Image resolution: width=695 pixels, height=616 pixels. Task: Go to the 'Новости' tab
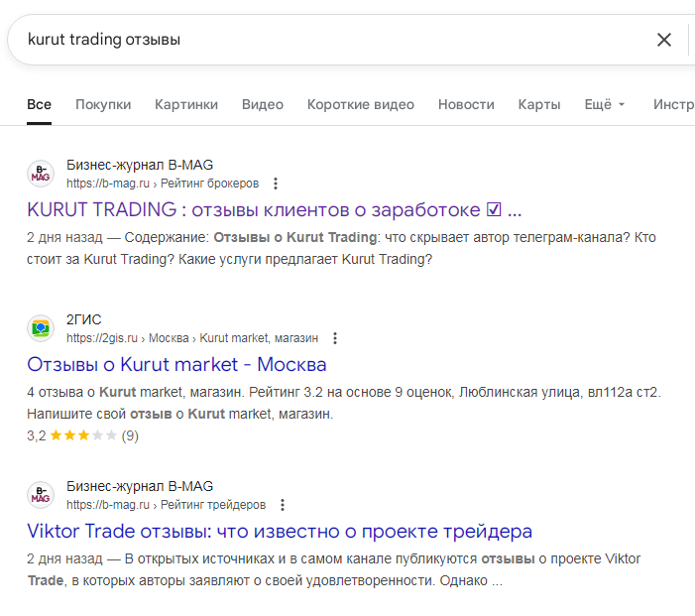[466, 104]
